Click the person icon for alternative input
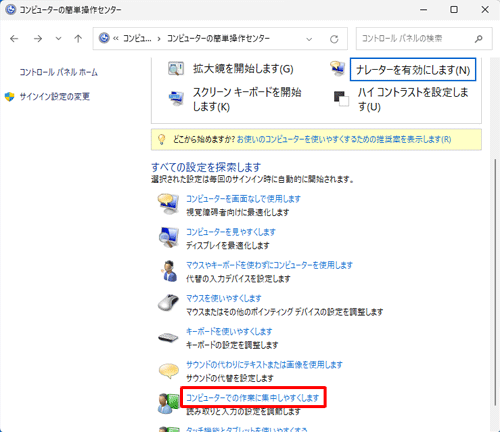The width and height of the screenshot is (500, 432). pos(169,271)
